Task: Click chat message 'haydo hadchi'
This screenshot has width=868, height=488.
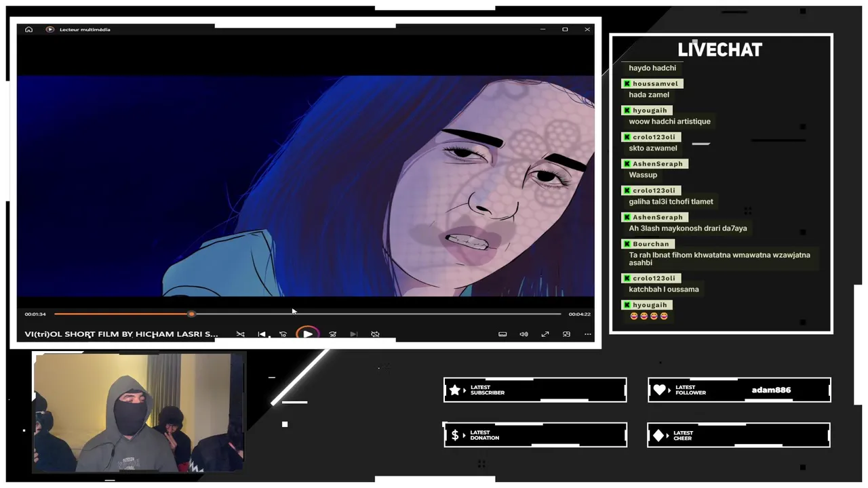Action: coord(652,68)
